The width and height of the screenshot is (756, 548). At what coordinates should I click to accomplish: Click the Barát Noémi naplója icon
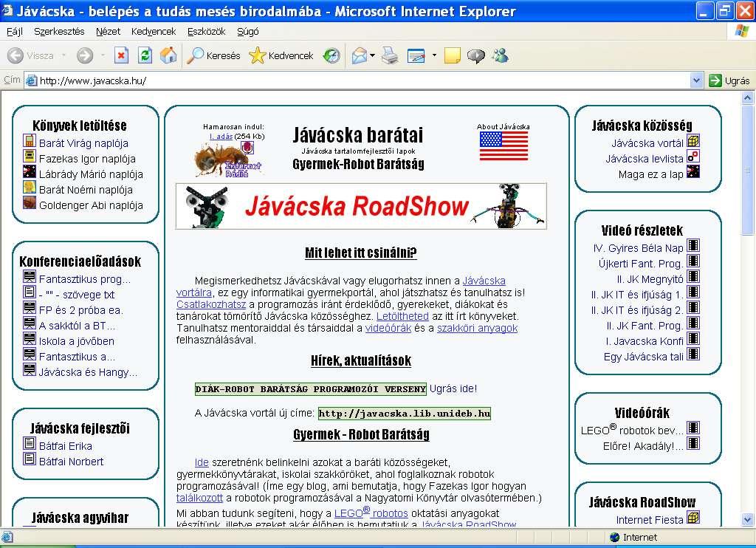coord(30,187)
